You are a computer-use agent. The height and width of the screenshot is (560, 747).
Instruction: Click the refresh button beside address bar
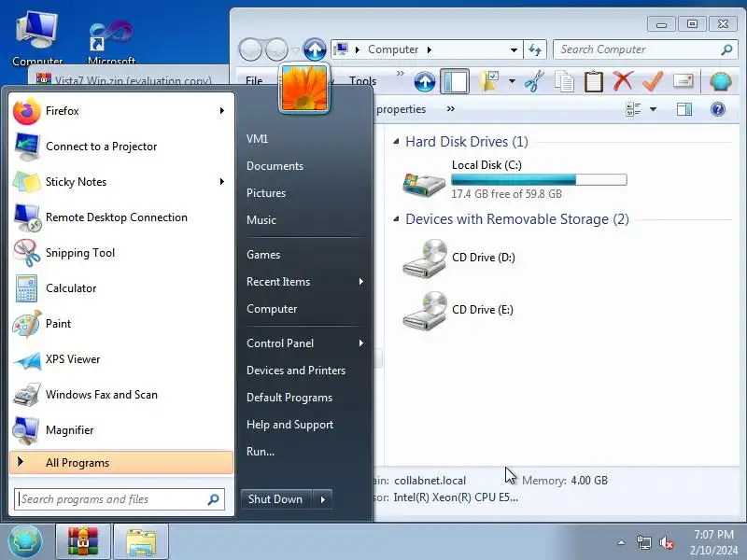pos(535,49)
